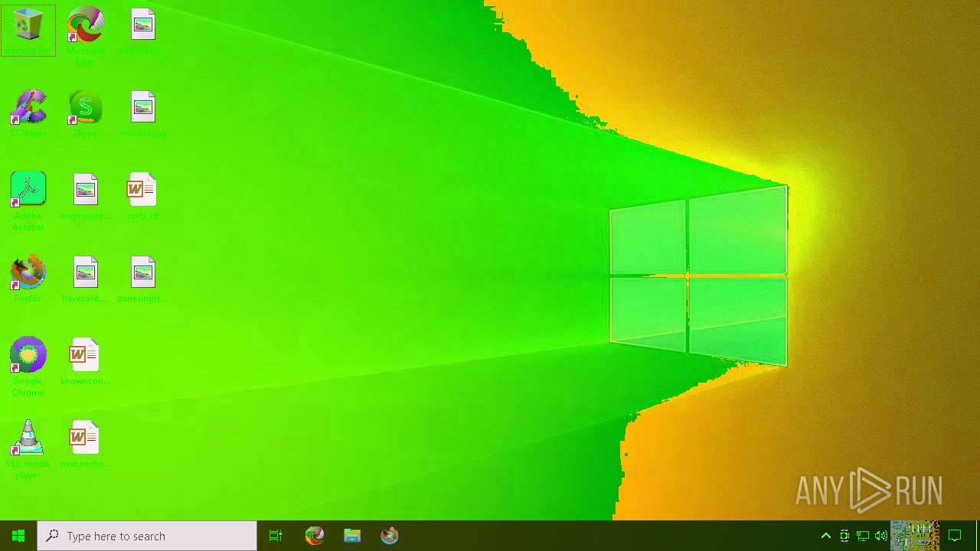Select the image file starting with zonesingle
The width and height of the screenshot is (980, 551).
[142, 279]
